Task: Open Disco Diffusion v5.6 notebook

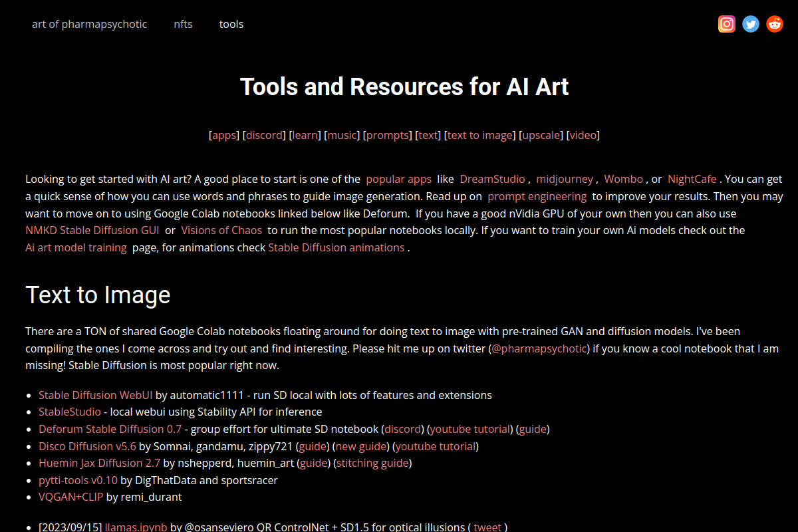Action: 87,446
